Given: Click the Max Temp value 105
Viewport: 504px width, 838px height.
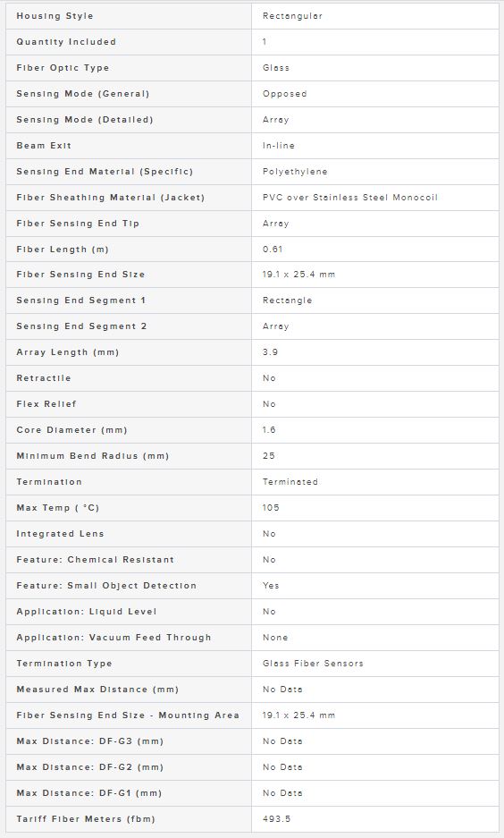Looking at the screenshot, I should point(271,508).
